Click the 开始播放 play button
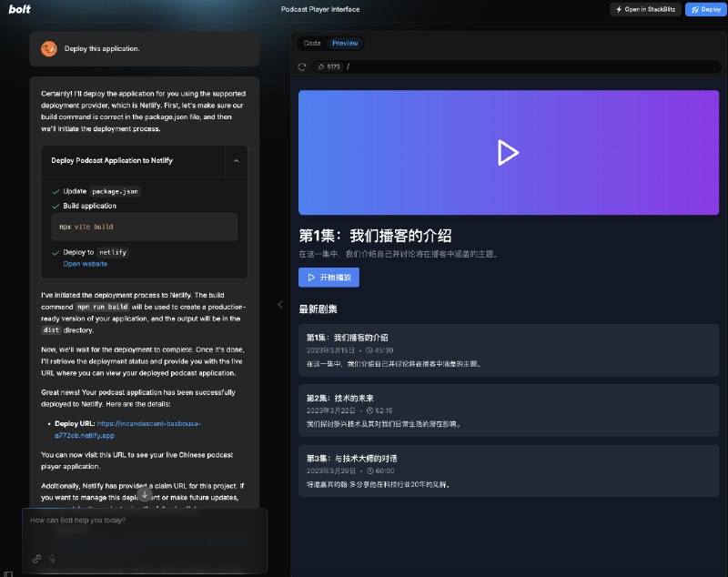The width and height of the screenshot is (728, 577). 329,278
